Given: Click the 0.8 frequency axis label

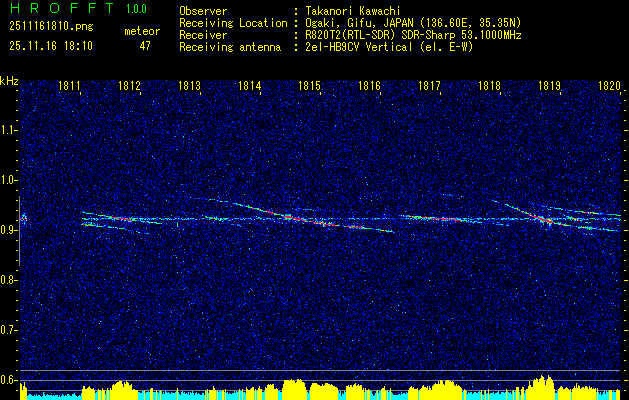Looking at the screenshot, I should [8, 280].
